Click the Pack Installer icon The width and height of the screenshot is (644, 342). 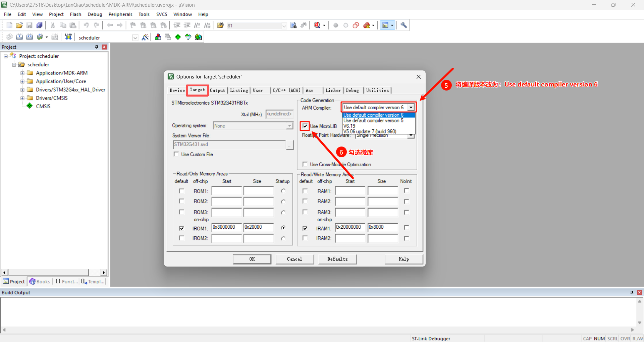[198, 37]
